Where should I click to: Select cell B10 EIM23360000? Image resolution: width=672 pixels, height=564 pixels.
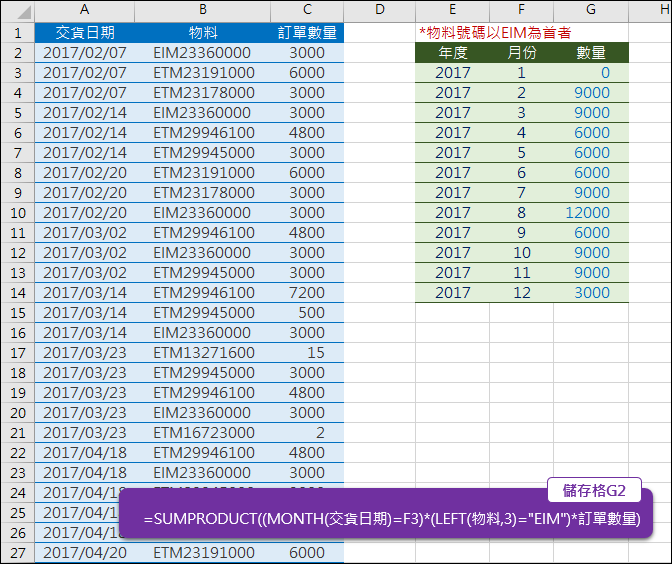203,213
